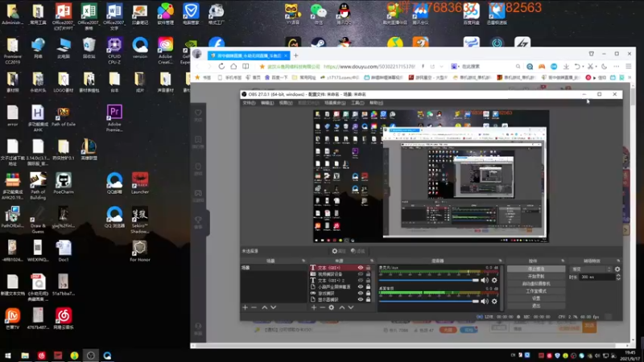Screen dimensions: 644x362
Task: Move selected source down
Action: coord(351,307)
